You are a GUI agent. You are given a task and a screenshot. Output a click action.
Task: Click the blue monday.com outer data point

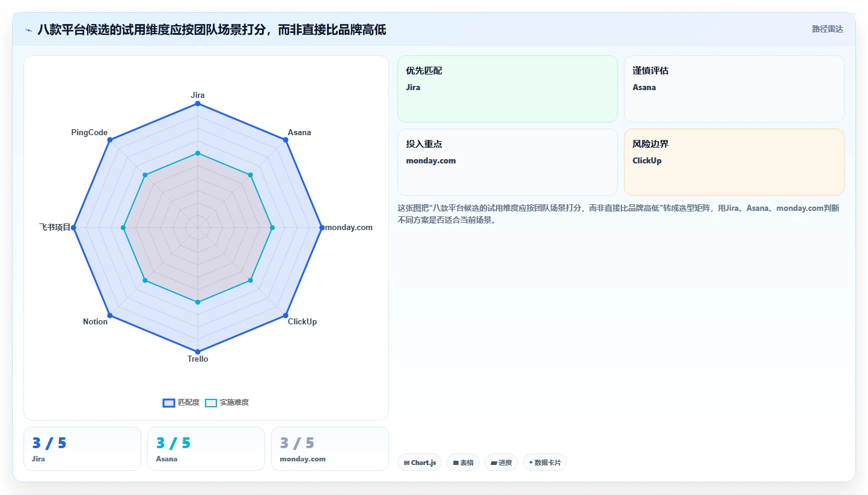click(322, 228)
